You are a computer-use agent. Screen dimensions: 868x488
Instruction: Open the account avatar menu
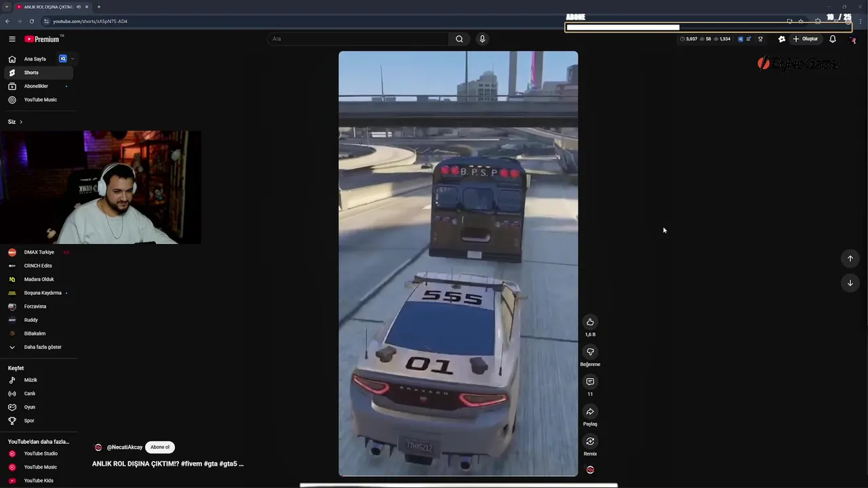point(853,40)
